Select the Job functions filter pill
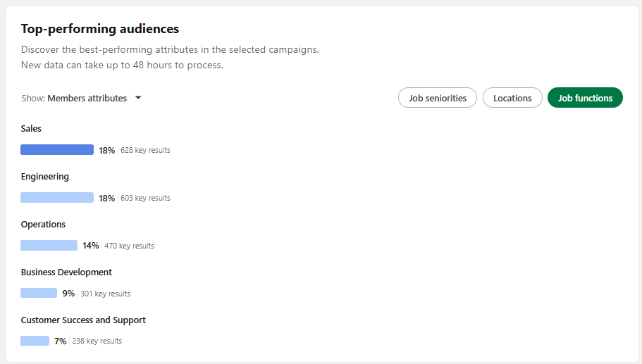The image size is (642, 364). pyautogui.click(x=585, y=98)
